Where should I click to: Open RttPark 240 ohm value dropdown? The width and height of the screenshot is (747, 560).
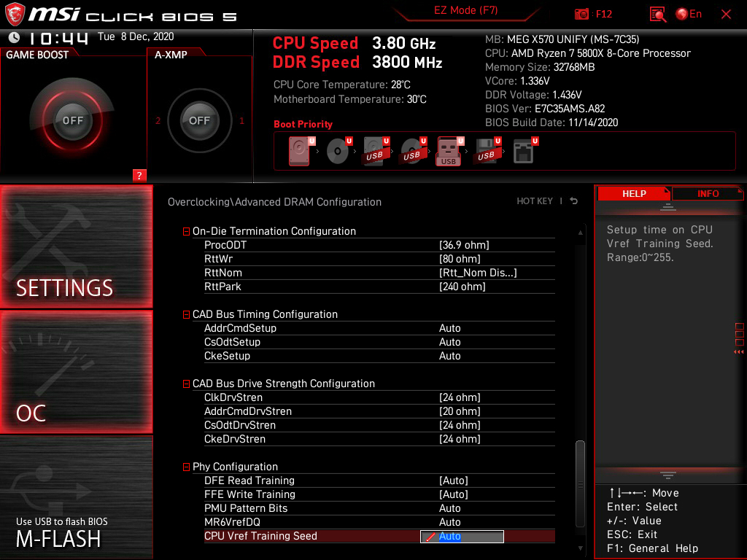click(x=462, y=287)
